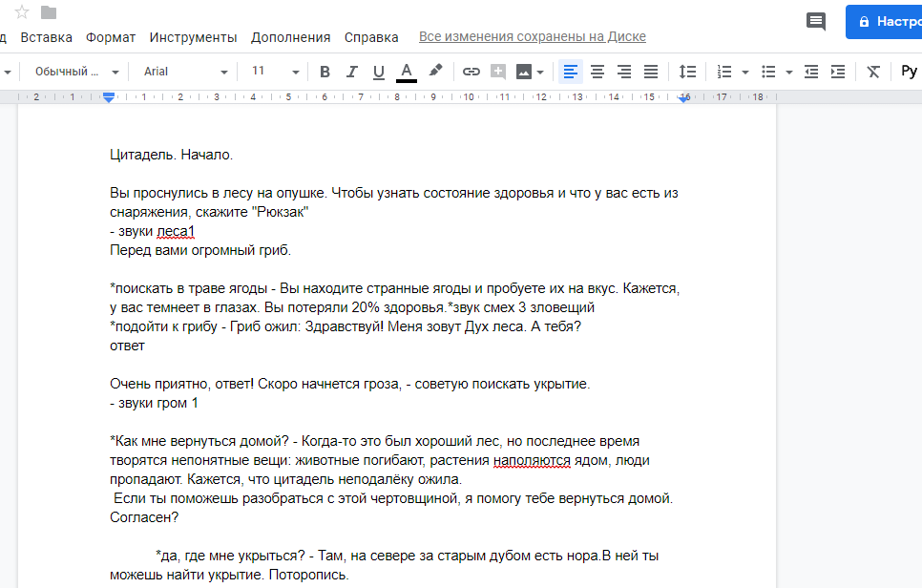The width and height of the screenshot is (922, 588).
Task: Click the text *да, где мне укрыться?
Action: point(231,556)
